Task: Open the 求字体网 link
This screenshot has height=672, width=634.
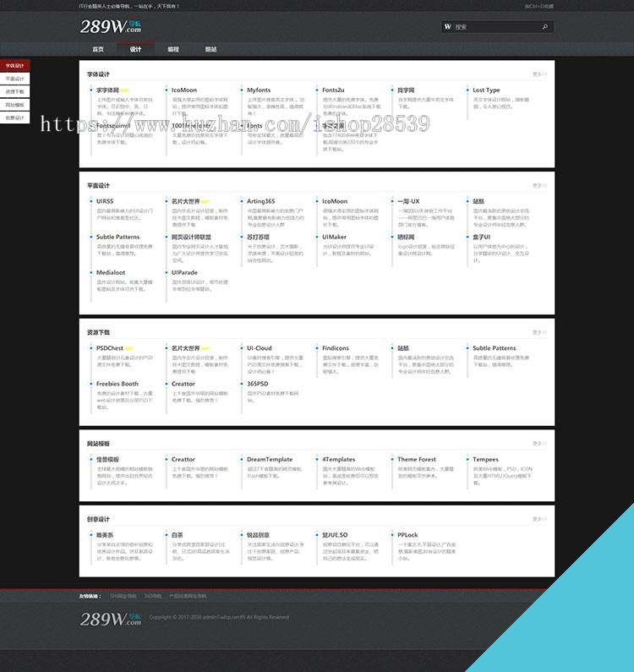Action: tap(107, 90)
